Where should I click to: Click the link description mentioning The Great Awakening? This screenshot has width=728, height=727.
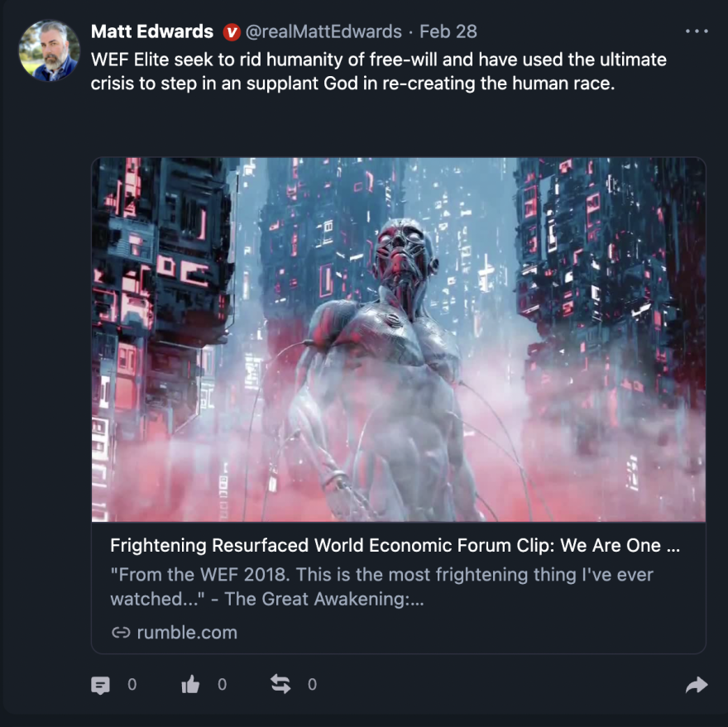coord(381,586)
